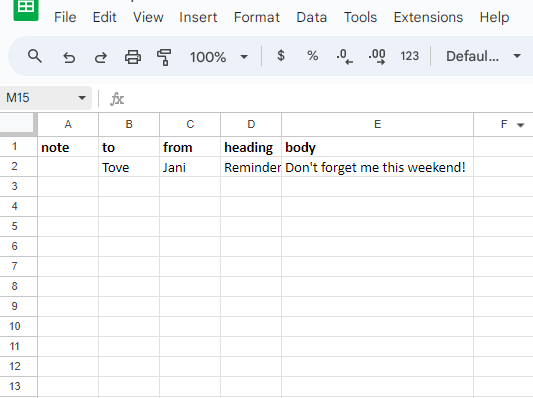Activate the paint format tool
This screenshot has width=533, height=398.
point(164,57)
